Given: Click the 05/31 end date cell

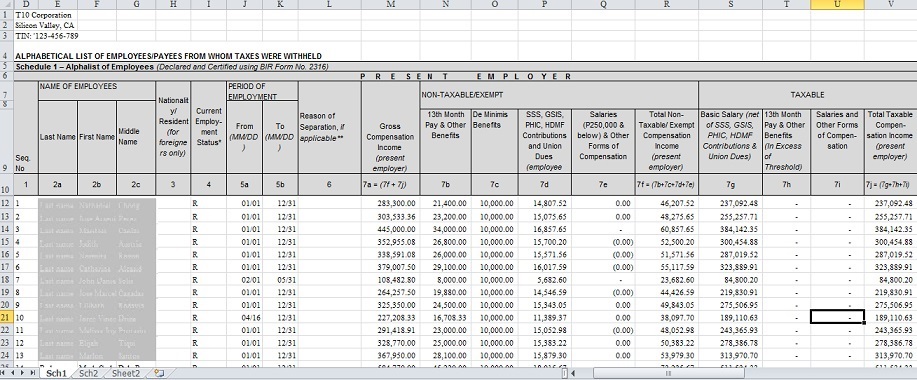Looking at the screenshot, I should (280, 279).
